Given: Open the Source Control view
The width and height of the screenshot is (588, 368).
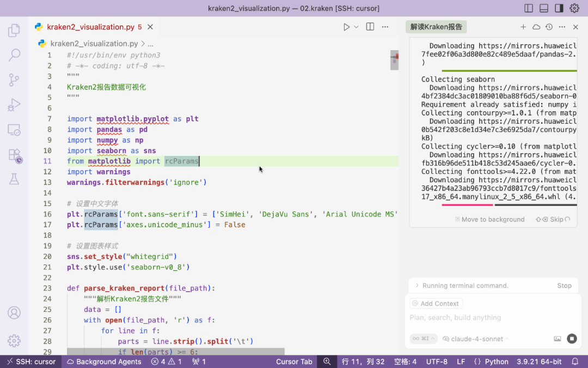Looking at the screenshot, I should click(x=14, y=80).
